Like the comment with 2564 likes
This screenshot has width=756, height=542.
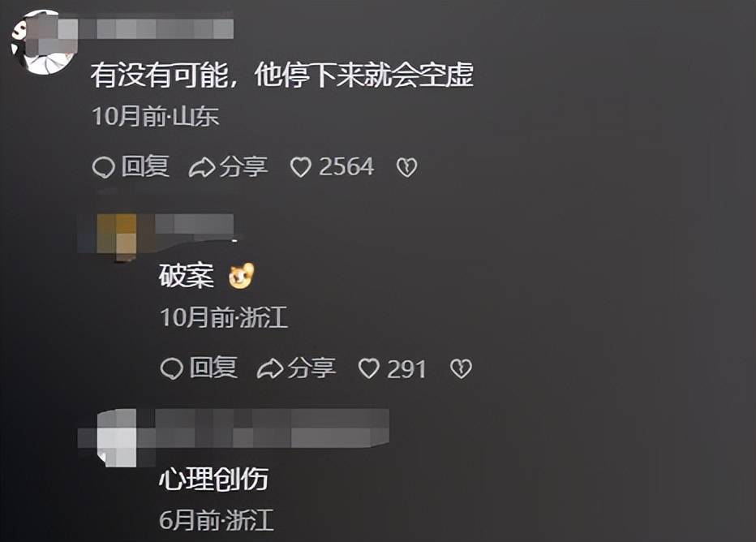[301, 168]
